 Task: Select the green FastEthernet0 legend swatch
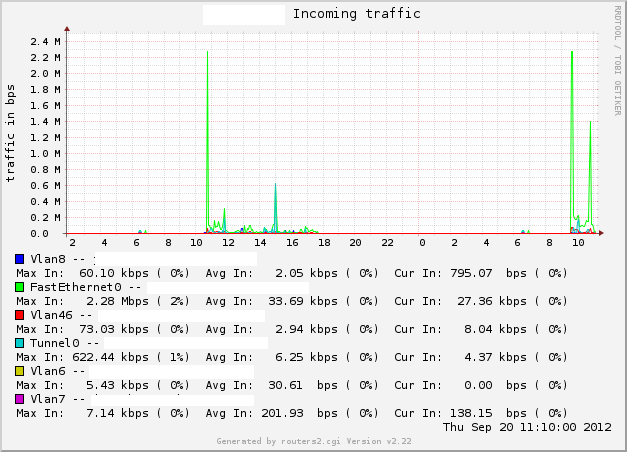pos(20,287)
